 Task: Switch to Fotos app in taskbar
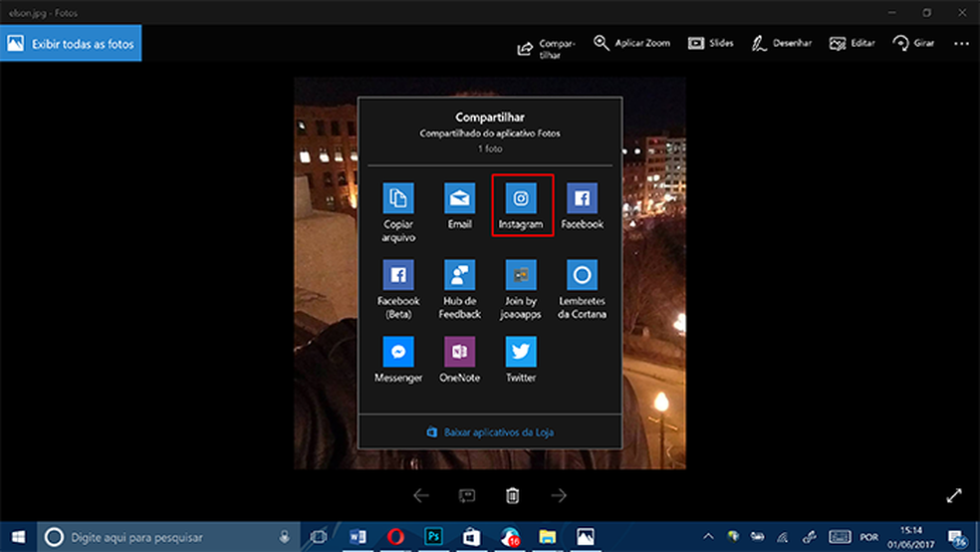586,537
